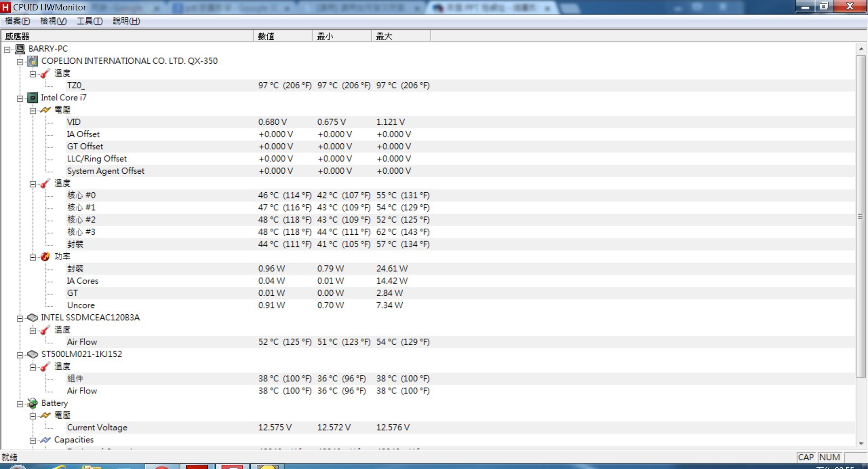Select the COPELION motherboard icon
Image resolution: width=868 pixels, height=469 pixels.
(x=33, y=61)
